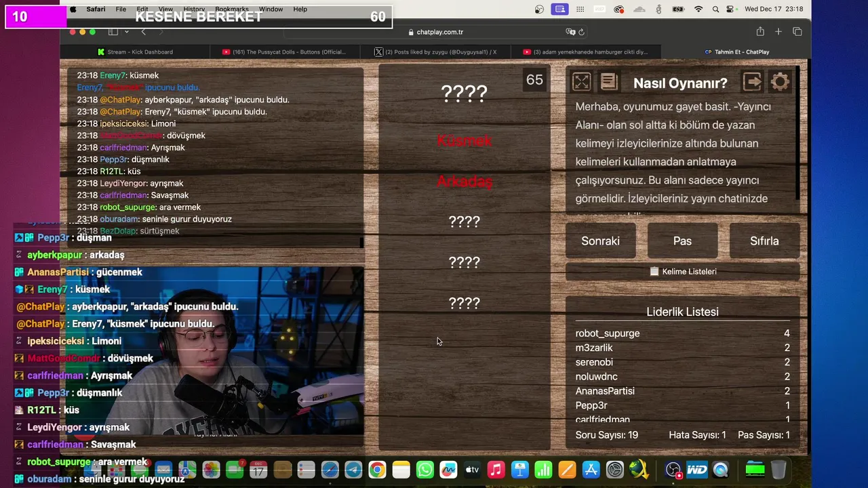Click the logout arrow icon in ChatPlay

(x=752, y=82)
